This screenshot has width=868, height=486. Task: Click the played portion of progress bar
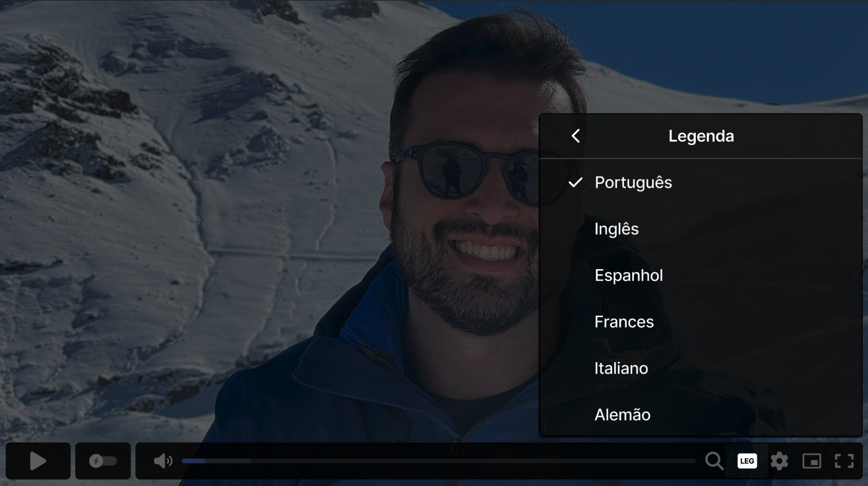point(193,461)
